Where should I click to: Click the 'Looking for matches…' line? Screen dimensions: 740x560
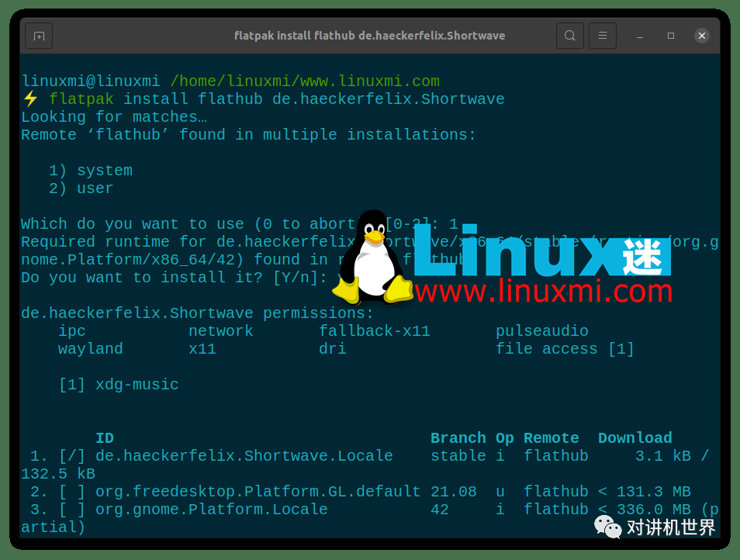pos(114,117)
